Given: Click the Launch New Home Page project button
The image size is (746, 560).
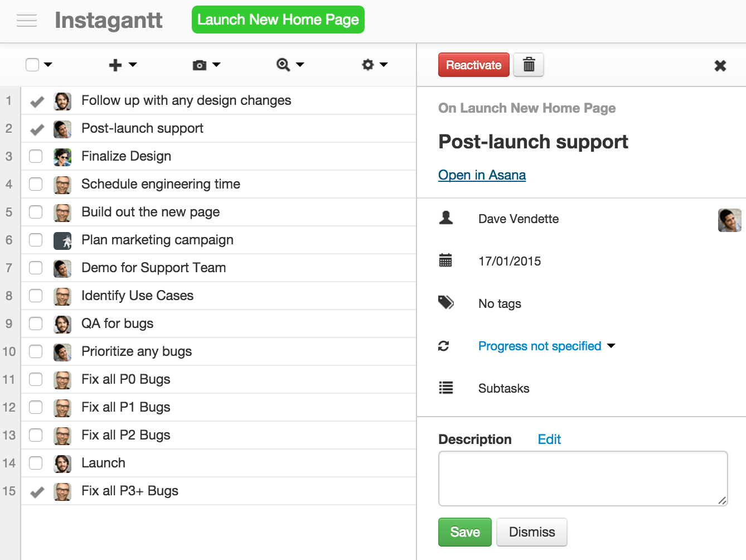Looking at the screenshot, I should [278, 20].
